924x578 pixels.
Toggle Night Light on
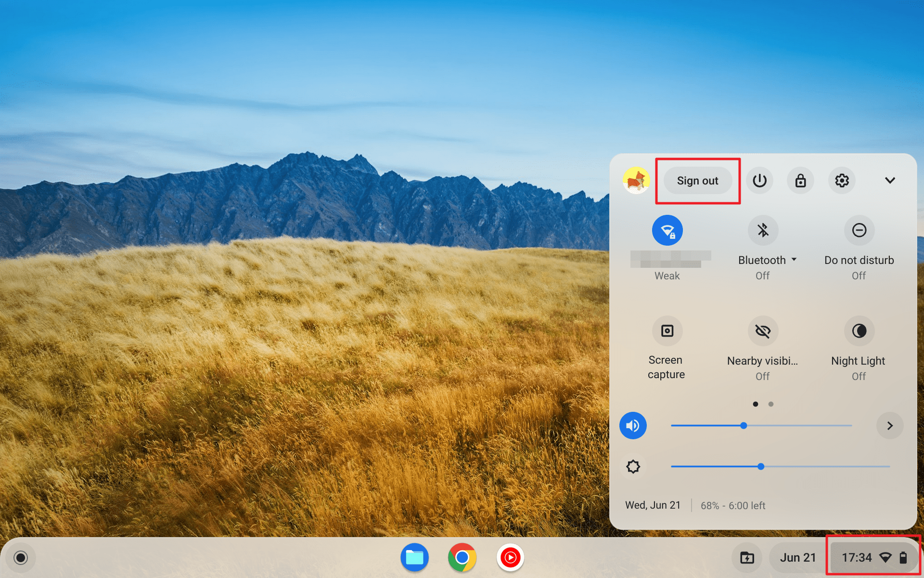(x=858, y=330)
